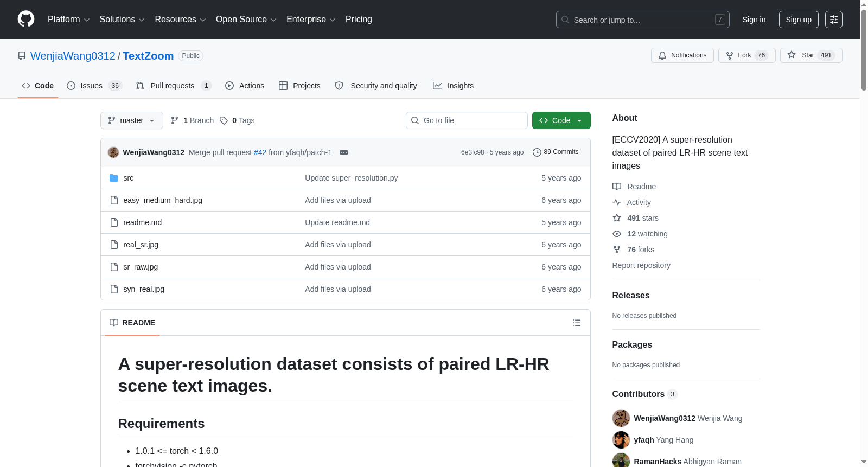Click the Readme book icon in About
868x467 pixels.
[x=617, y=187]
